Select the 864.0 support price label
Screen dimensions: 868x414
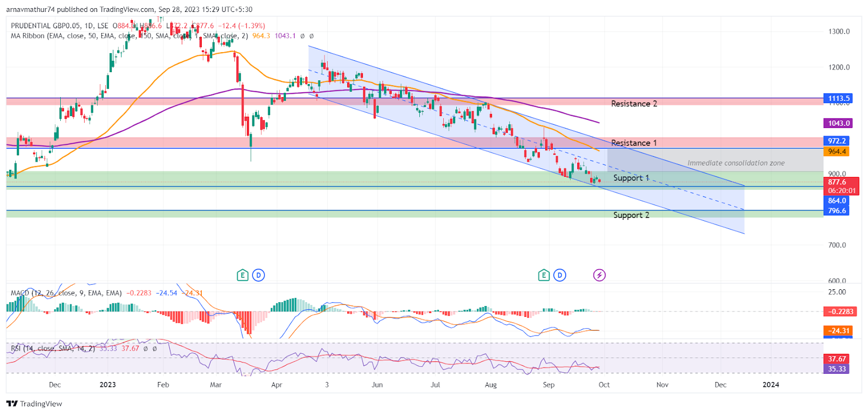837,201
